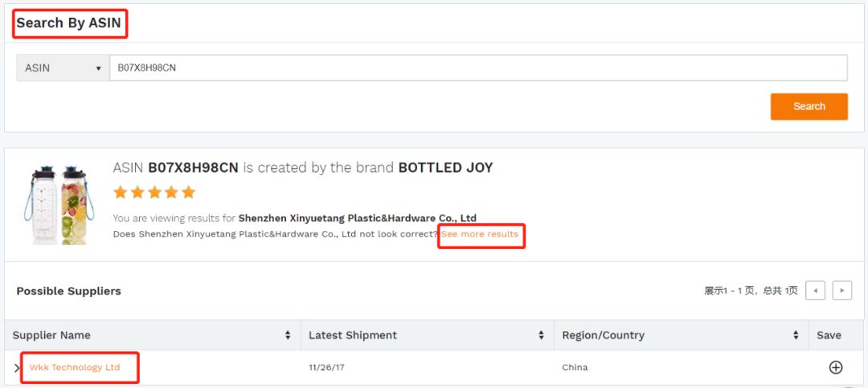The image size is (868, 388).
Task: Sort by Latest Shipment using sort arrows
Action: pos(542,336)
